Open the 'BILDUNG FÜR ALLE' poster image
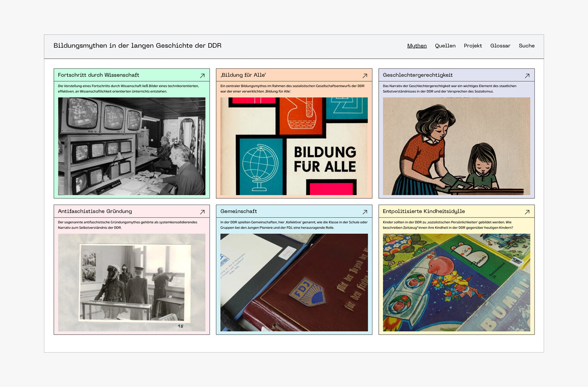 (294, 146)
